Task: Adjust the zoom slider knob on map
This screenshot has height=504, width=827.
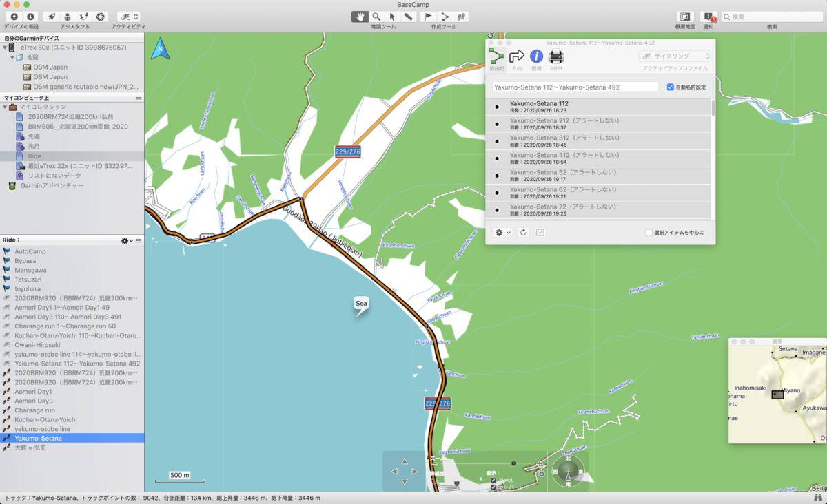Action: click(513, 463)
